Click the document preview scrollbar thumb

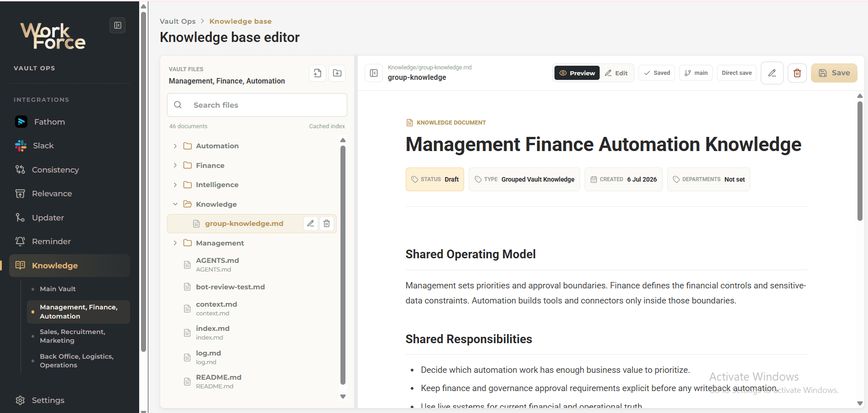point(860,161)
